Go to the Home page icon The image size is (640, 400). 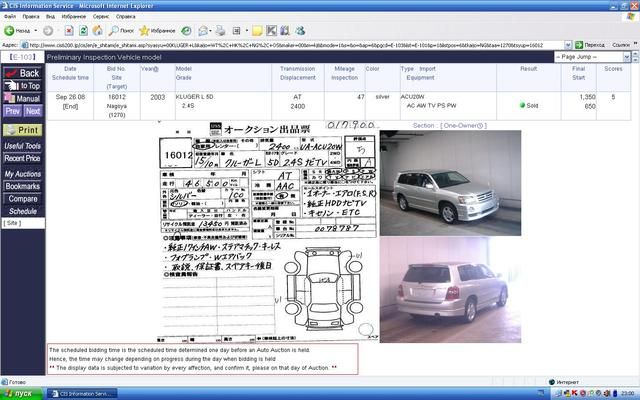click(97, 31)
